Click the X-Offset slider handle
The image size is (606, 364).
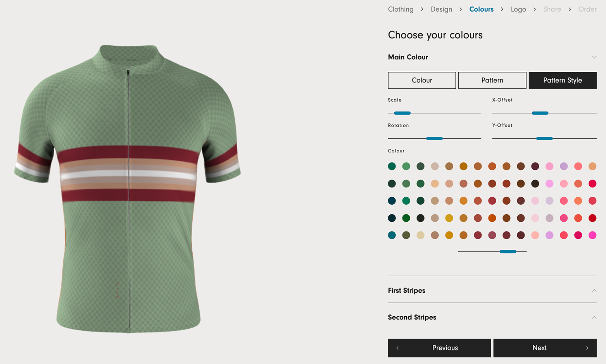[x=540, y=113]
